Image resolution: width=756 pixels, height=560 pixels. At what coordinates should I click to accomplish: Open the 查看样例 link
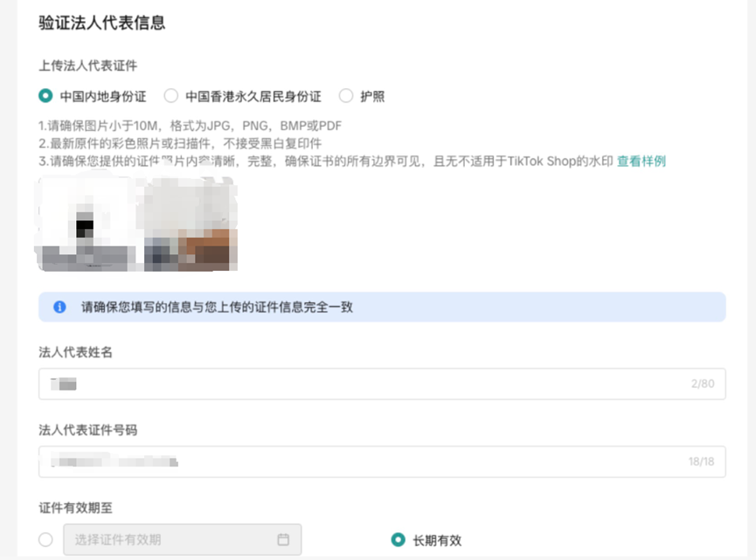point(642,161)
